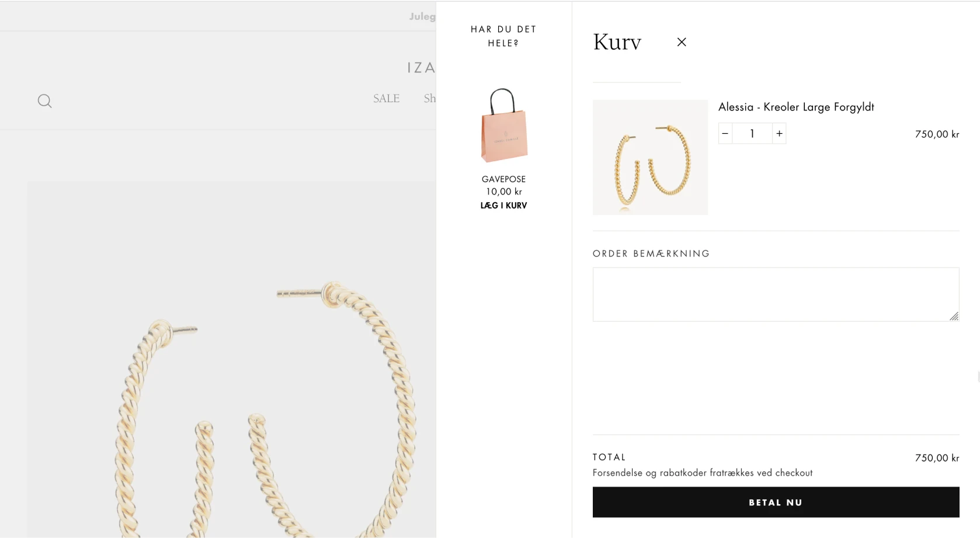Image resolution: width=980 pixels, height=538 pixels.
Task: Decrease quantity with the minus button
Action: (x=725, y=134)
